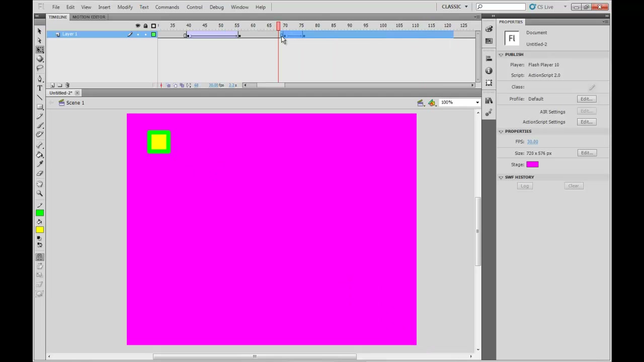This screenshot has width=644, height=362.
Task: Toggle Onion Skin in timeline
Action: [x=169, y=85]
